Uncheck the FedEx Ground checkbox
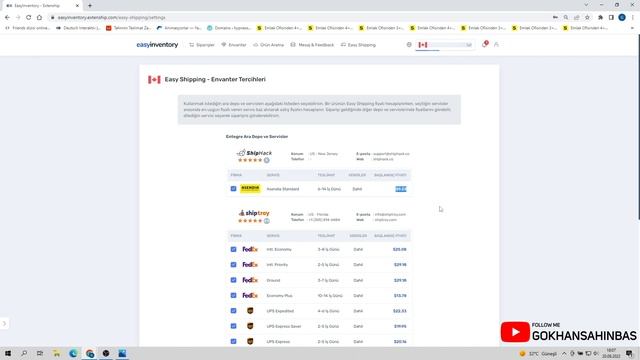The image size is (640, 360). click(x=233, y=280)
